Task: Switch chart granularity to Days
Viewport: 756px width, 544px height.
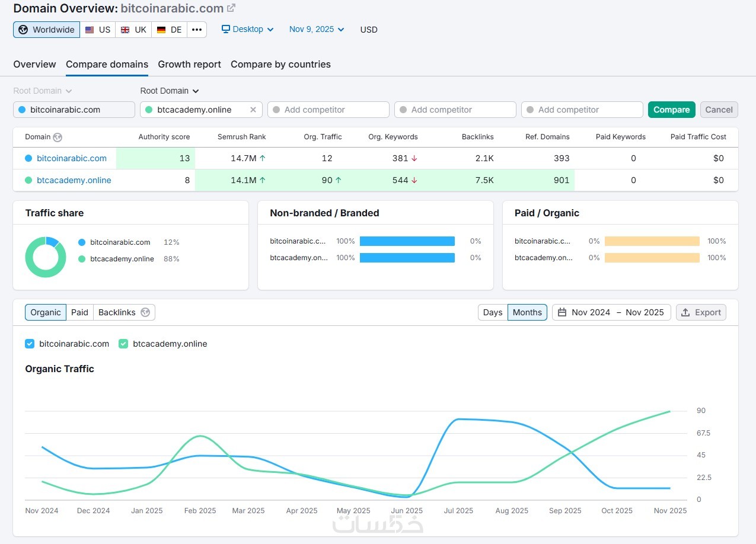Action: click(493, 312)
